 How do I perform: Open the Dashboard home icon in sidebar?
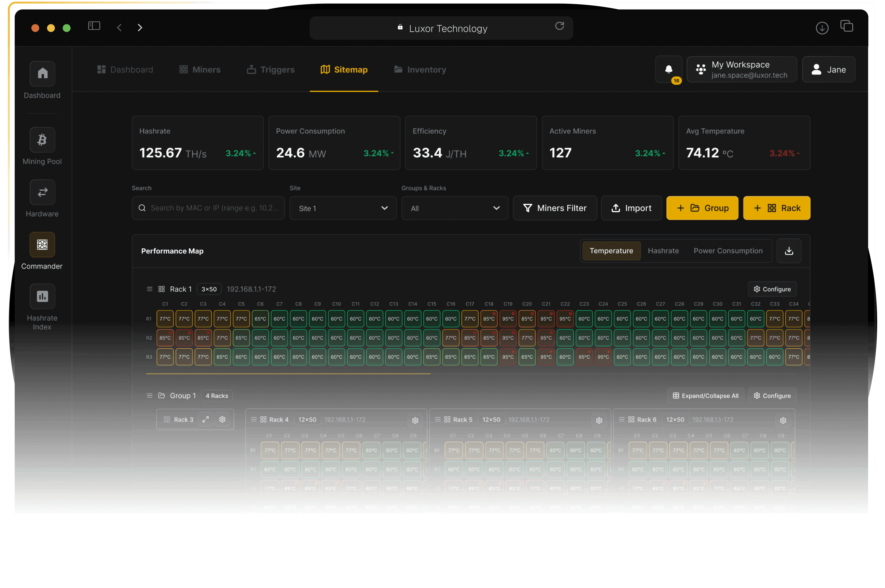coord(42,74)
